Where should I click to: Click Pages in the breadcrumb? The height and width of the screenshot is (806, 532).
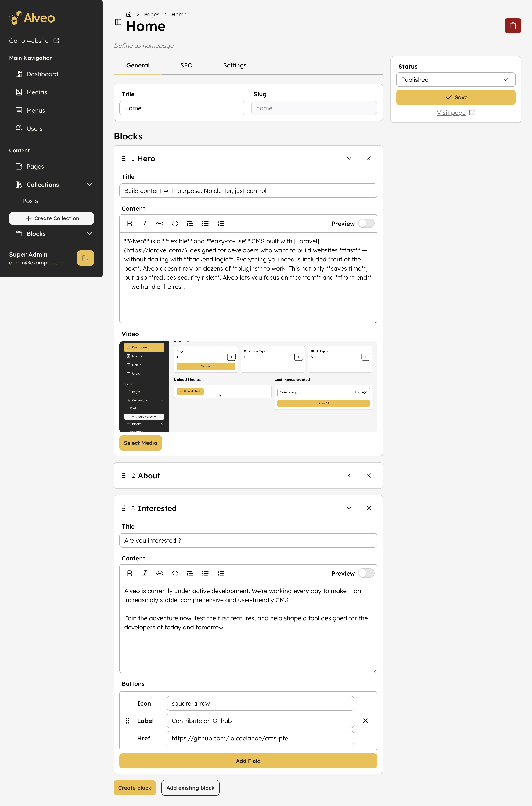point(152,14)
